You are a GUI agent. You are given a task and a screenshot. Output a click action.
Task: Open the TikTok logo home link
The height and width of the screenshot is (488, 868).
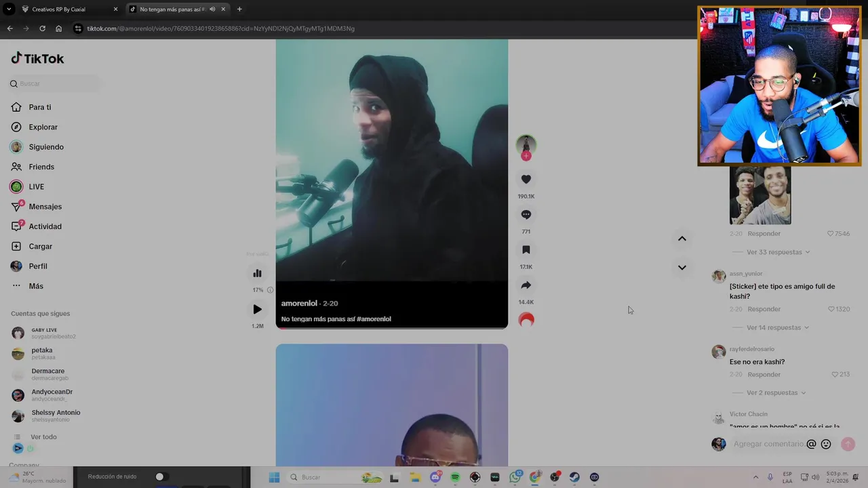pyautogui.click(x=37, y=58)
